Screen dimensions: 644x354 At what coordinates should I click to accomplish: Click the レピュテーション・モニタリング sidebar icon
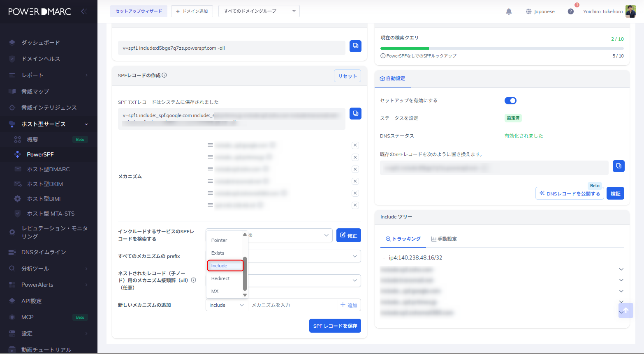[x=12, y=232]
